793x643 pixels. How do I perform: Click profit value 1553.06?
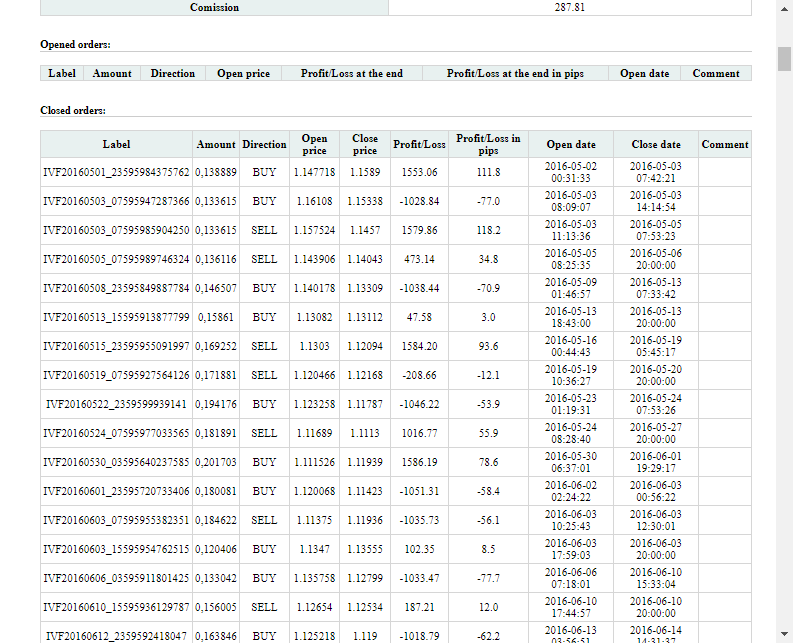click(419, 172)
